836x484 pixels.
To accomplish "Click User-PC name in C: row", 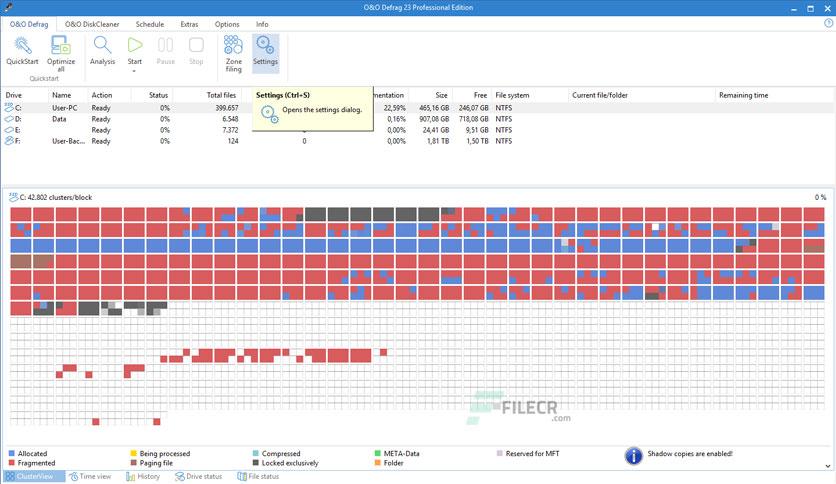I will (65, 108).
